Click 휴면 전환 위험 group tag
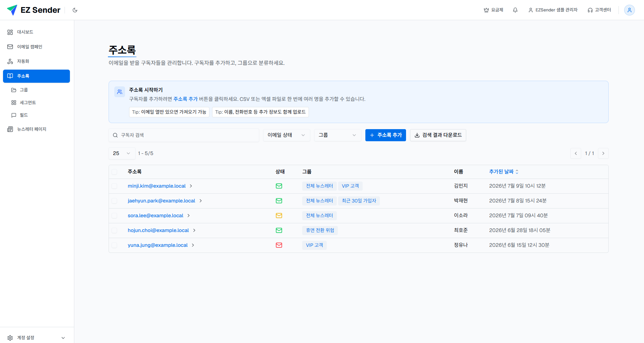644x343 pixels. [320, 230]
